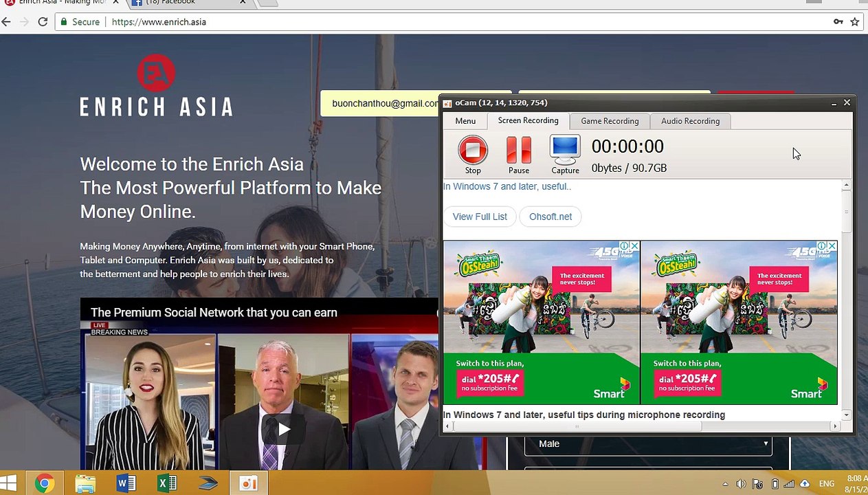Open Excel from the taskbar
This screenshot has height=495, width=868.
pyautogui.click(x=167, y=484)
